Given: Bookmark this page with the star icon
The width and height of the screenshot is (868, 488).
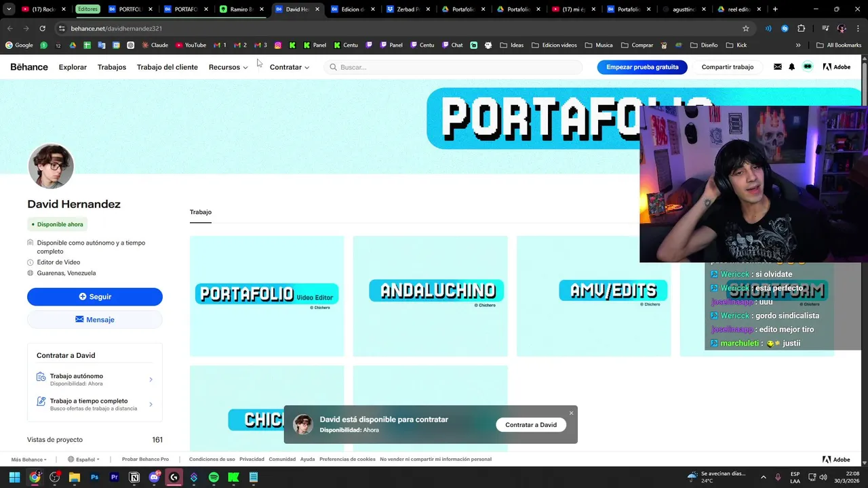Looking at the screenshot, I should pyautogui.click(x=746, y=28).
